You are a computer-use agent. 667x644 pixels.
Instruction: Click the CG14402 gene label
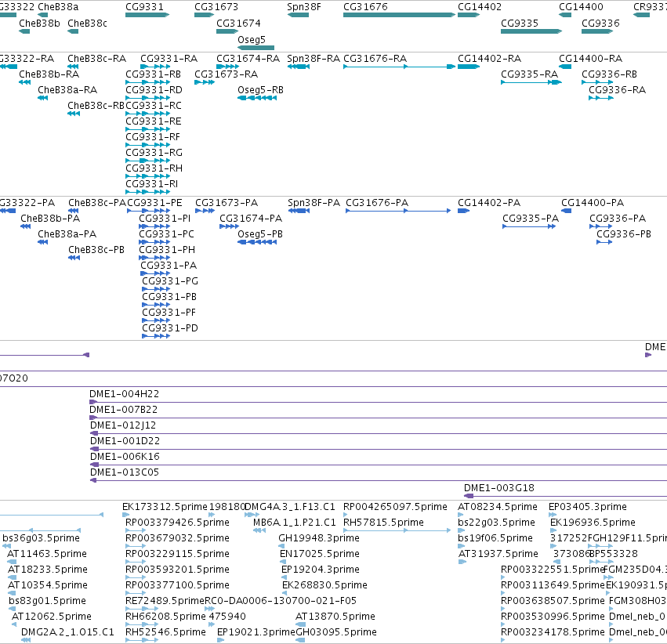click(x=480, y=7)
